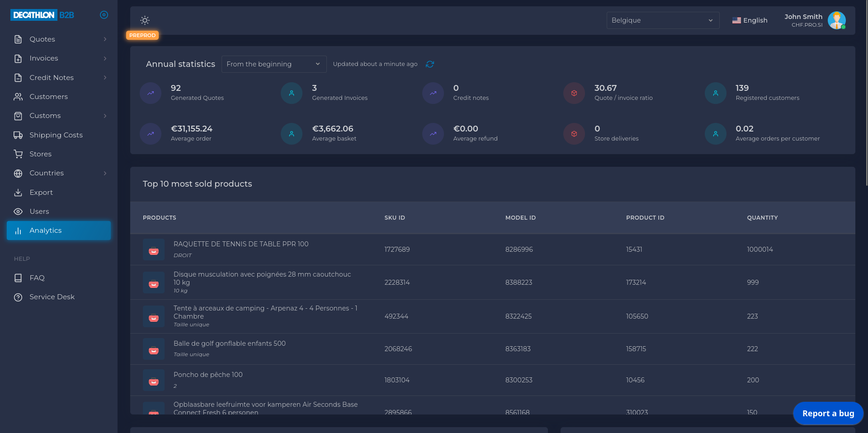The height and width of the screenshot is (433, 868).
Task: Open the Belgique country dropdown
Action: point(662,20)
